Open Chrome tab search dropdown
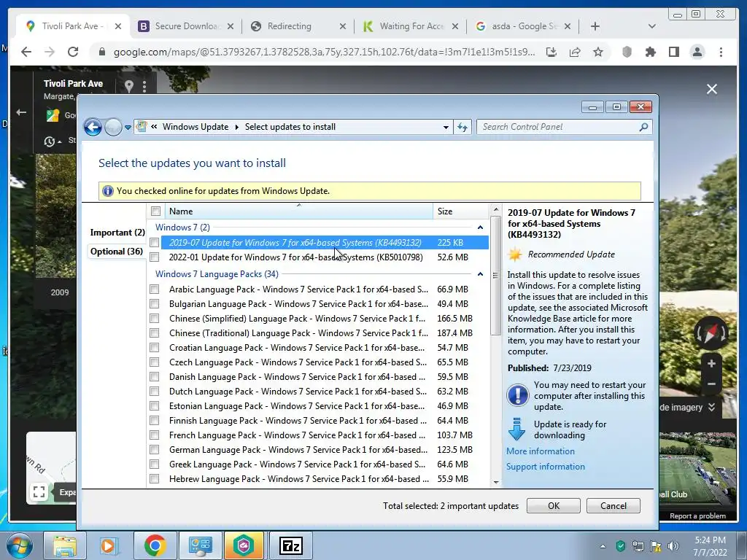Screen dimensions: 747x560 pyautogui.click(x=652, y=26)
